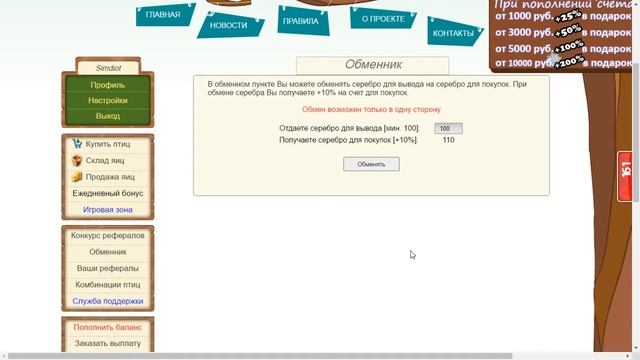
Task: Click the egg storage icon beside Склад яиц
Action: tap(77, 160)
